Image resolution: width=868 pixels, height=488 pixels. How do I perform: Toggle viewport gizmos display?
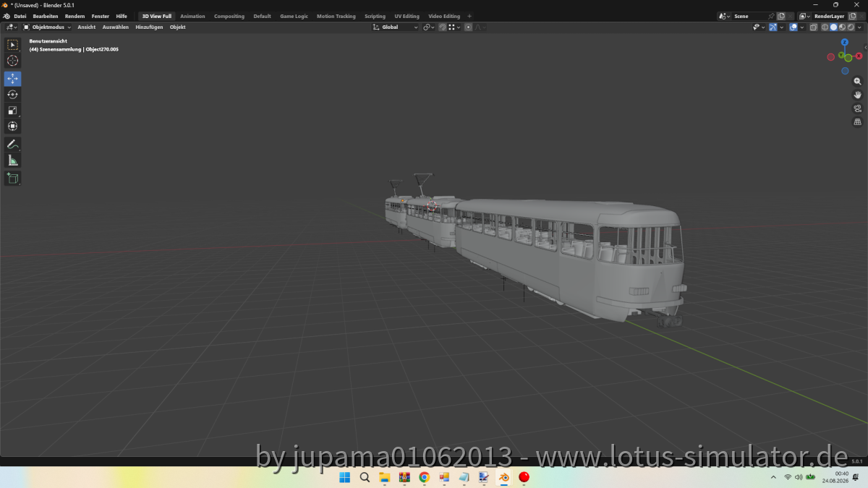point(773,27)
